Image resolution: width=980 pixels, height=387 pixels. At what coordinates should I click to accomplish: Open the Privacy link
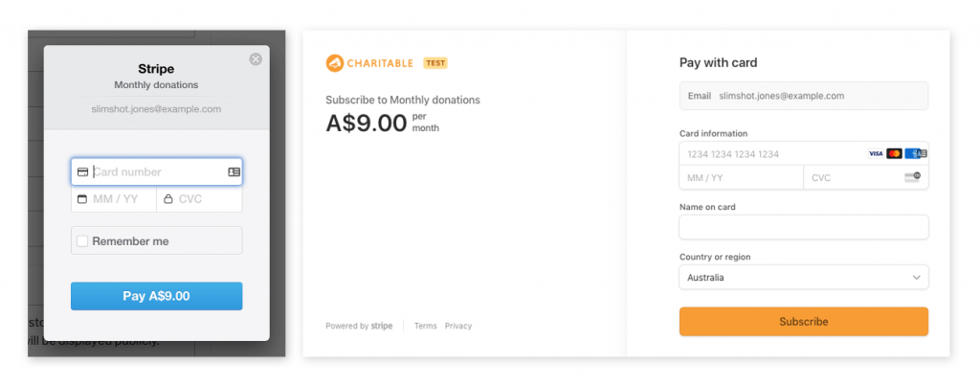[458, 326]
